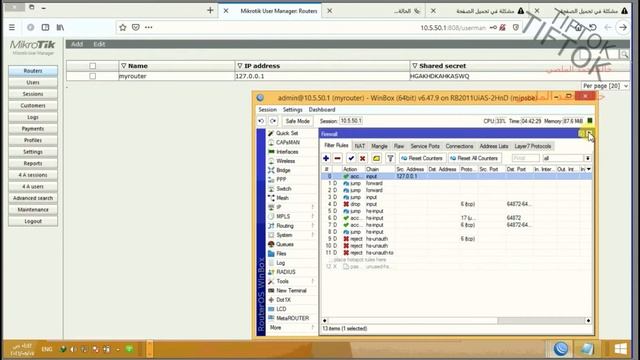Open Queues in WinBox sidebar
Screen dimensions: 640x360
(x=284, y=244)
